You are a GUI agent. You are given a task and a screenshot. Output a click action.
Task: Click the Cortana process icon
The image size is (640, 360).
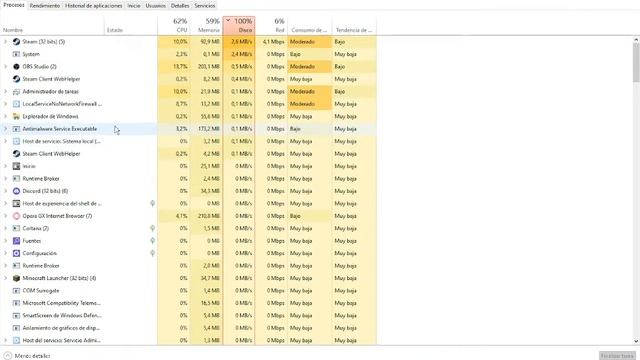pos(16,228)
